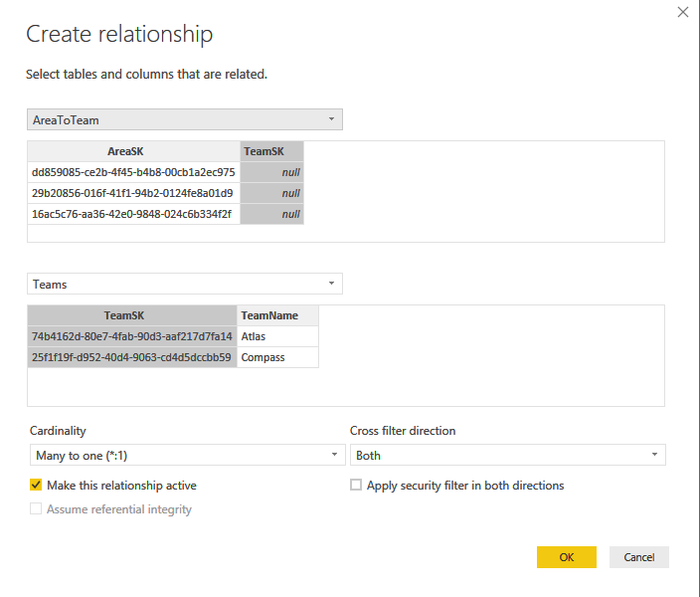Expand Cross filter direction Both dropdown
The width and height of the screenshot is (700, 597).
point(507,455)
